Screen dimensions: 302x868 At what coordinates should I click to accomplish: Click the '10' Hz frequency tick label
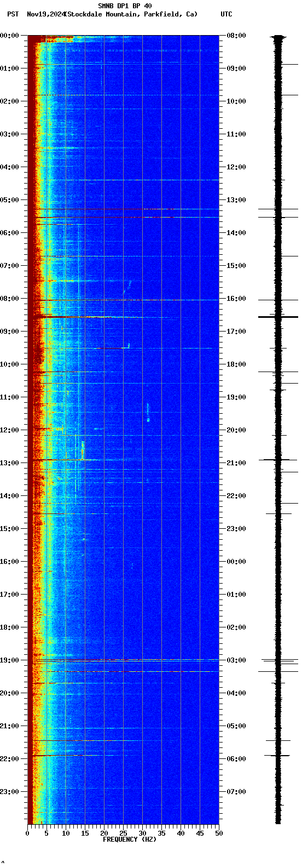(x=66, y=833)
